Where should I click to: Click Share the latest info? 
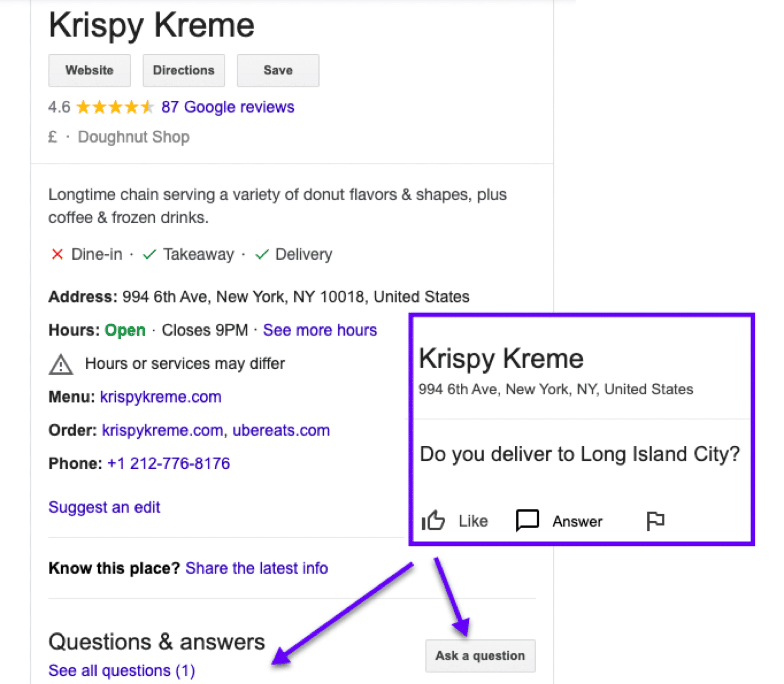[257, 568]
